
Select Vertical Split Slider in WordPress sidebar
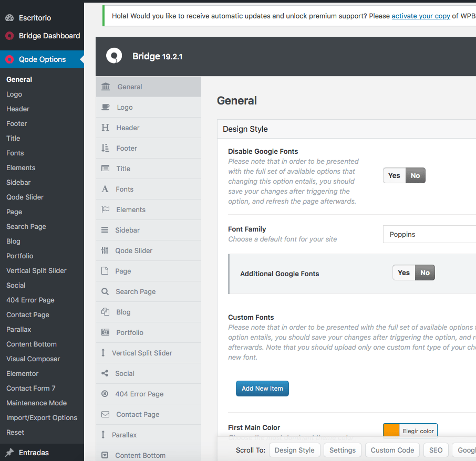36,270
